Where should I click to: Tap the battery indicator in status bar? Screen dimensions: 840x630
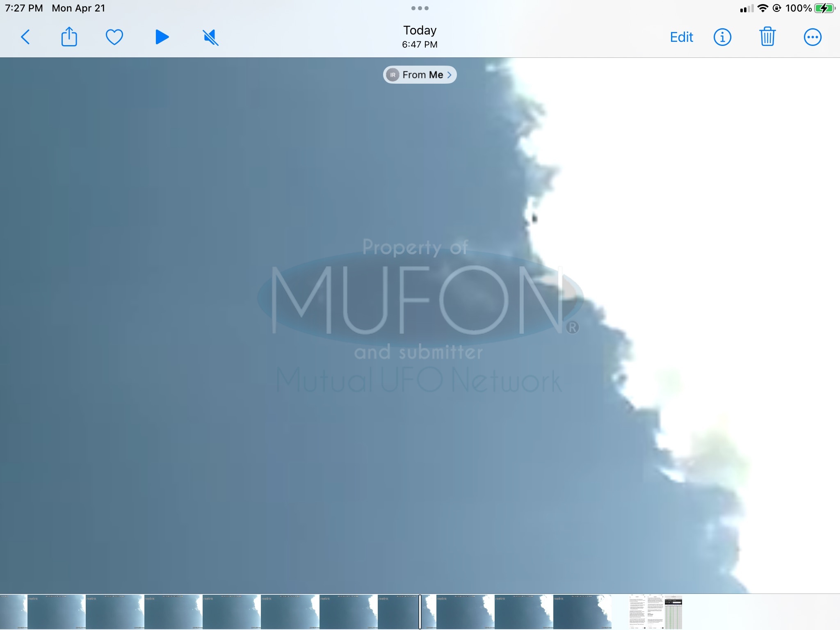click(825, 8)
